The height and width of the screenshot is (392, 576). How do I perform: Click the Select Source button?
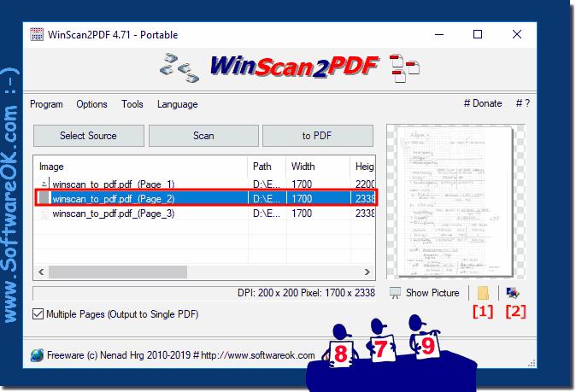tap(89, 136)
